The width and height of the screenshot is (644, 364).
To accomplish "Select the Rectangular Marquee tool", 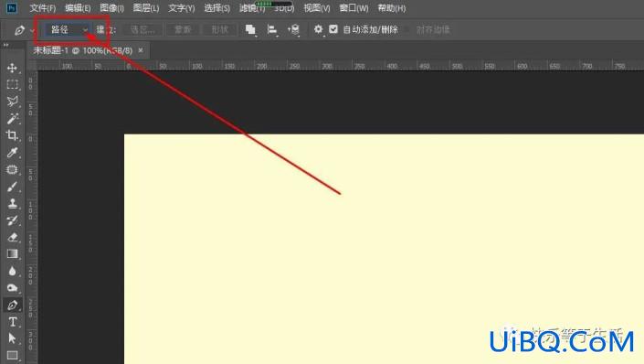I will (12, 85).
